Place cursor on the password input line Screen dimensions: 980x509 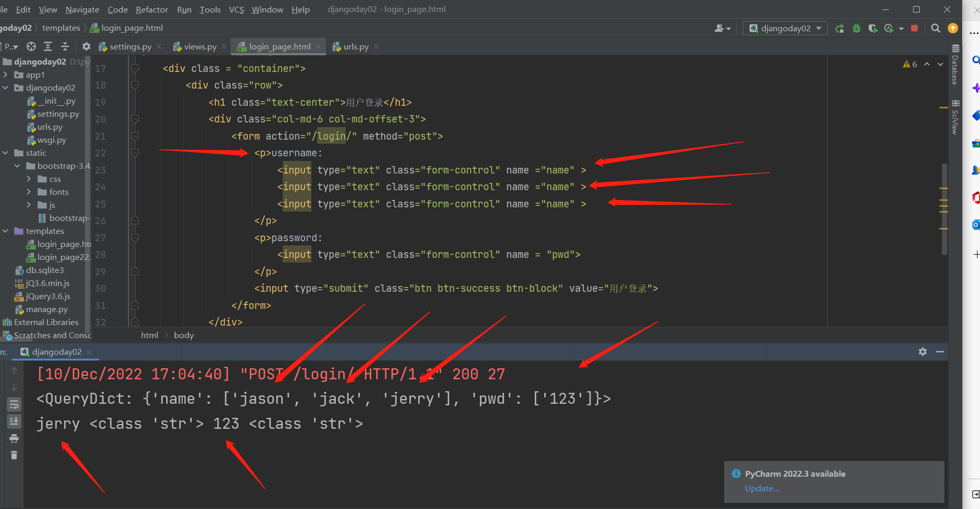[x=429, y=255]
